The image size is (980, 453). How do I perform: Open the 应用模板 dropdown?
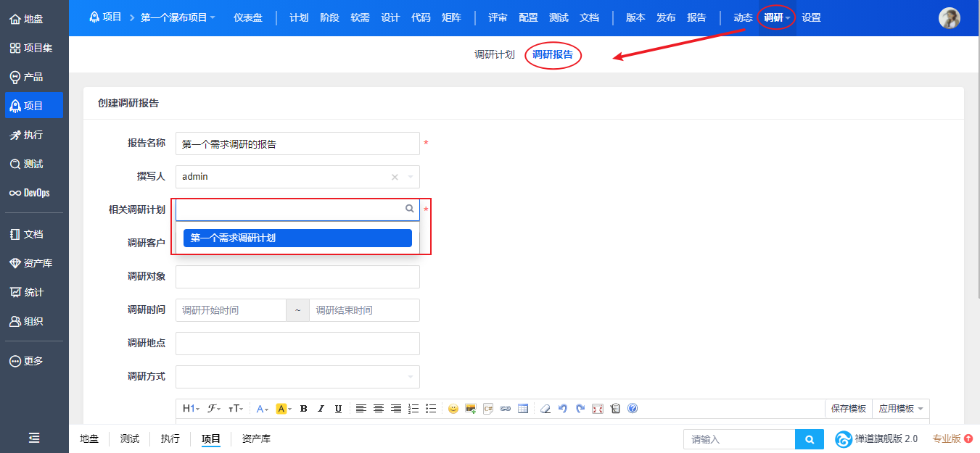(901, 409)
